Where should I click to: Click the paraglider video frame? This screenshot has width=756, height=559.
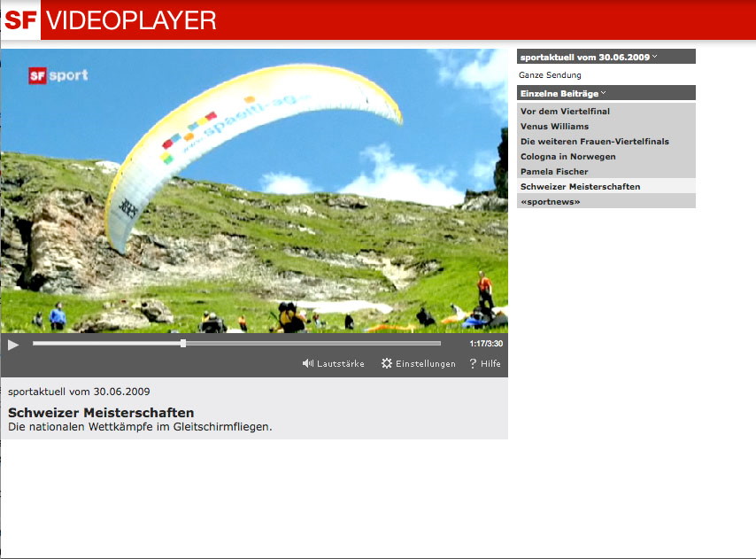click(x=254, y=191)
